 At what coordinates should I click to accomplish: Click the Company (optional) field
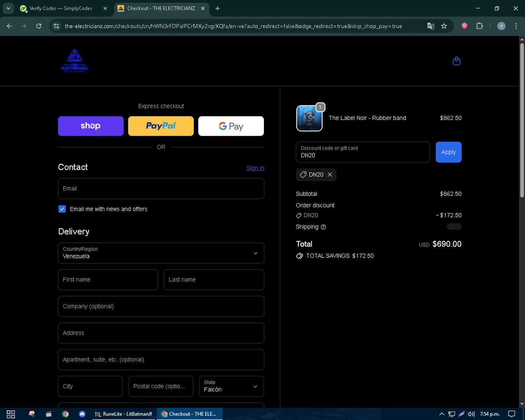coord(161,306)
